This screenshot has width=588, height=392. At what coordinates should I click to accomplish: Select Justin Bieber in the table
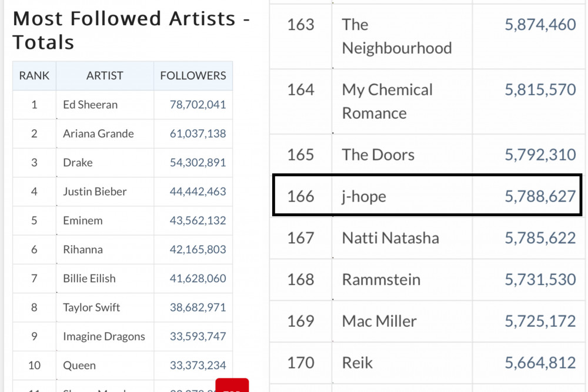pos(95,192)
